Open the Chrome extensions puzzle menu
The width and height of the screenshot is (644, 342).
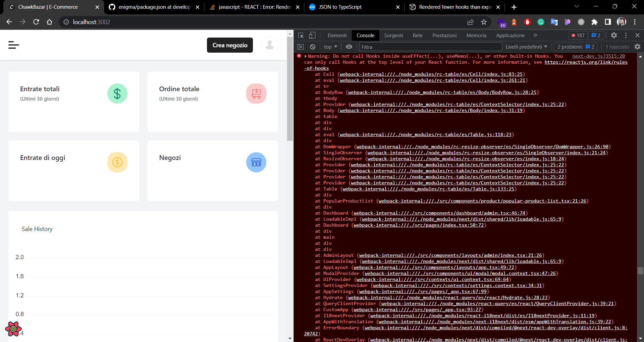[594, 22]
